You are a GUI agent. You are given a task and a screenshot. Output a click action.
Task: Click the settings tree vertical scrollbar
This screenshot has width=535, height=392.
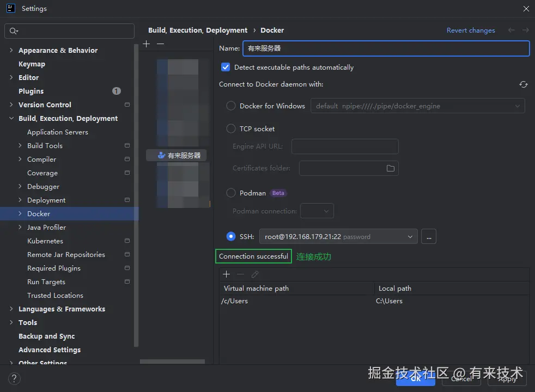pyautogui.click(x=137, y=194)
